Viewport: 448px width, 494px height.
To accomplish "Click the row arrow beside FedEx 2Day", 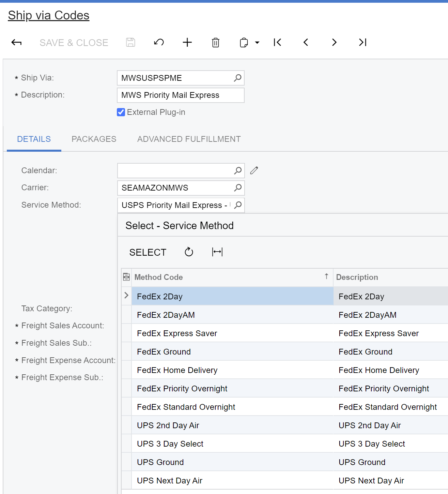I will point(126,296).
